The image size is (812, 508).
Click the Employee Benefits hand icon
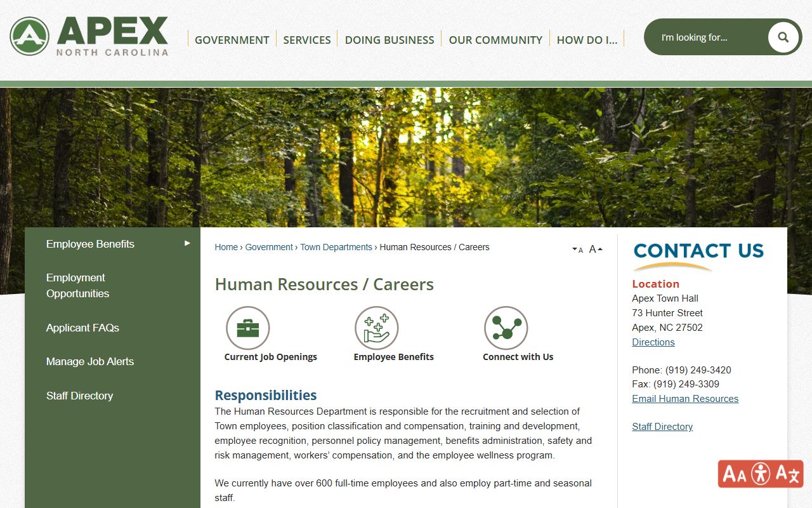[x=377, y=328]
